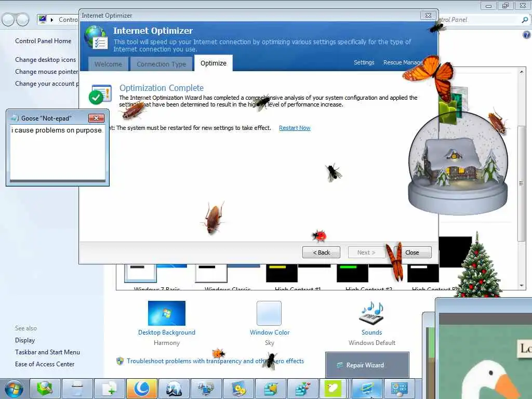The width and height of the screenshot is (532, 399).
Task: Click the themes list scrollbar thumb
Action: (x=522, y=183)
